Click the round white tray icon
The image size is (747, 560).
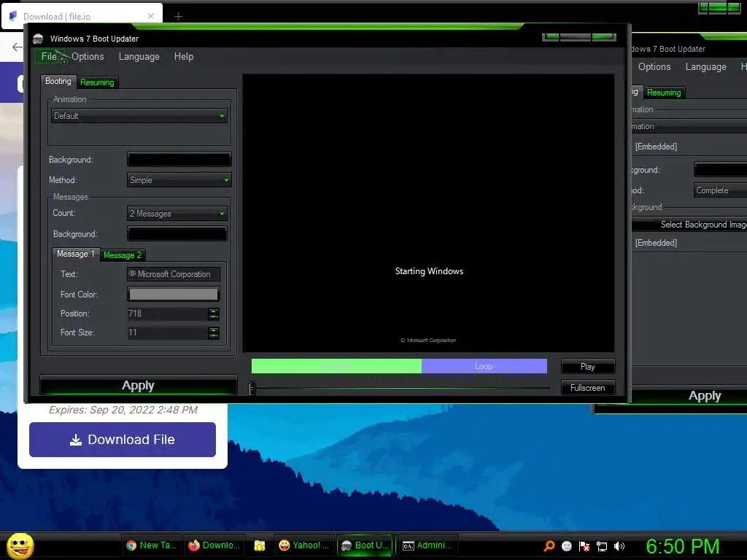pos(567,546)
